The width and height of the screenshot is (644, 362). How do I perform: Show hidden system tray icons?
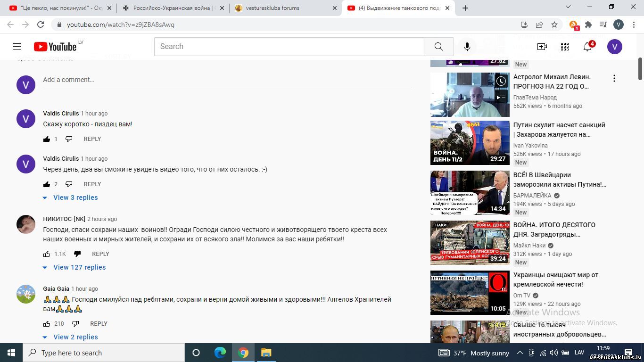520,353
